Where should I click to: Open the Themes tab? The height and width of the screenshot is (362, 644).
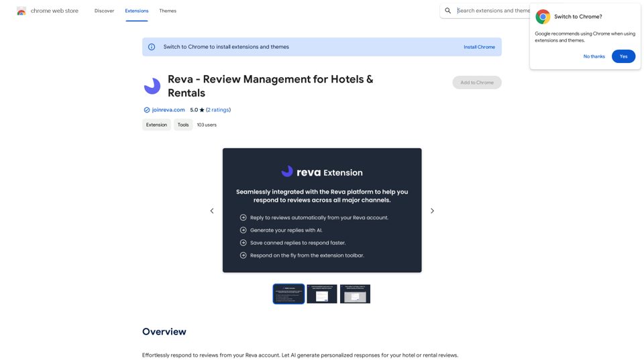[x=168, y=11]
